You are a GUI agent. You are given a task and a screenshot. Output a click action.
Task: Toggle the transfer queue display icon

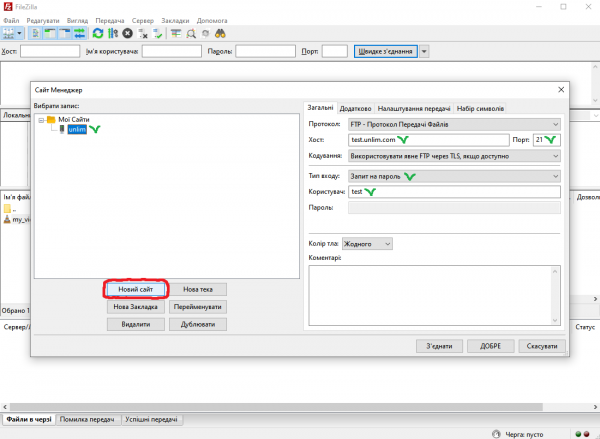point(79,33)
